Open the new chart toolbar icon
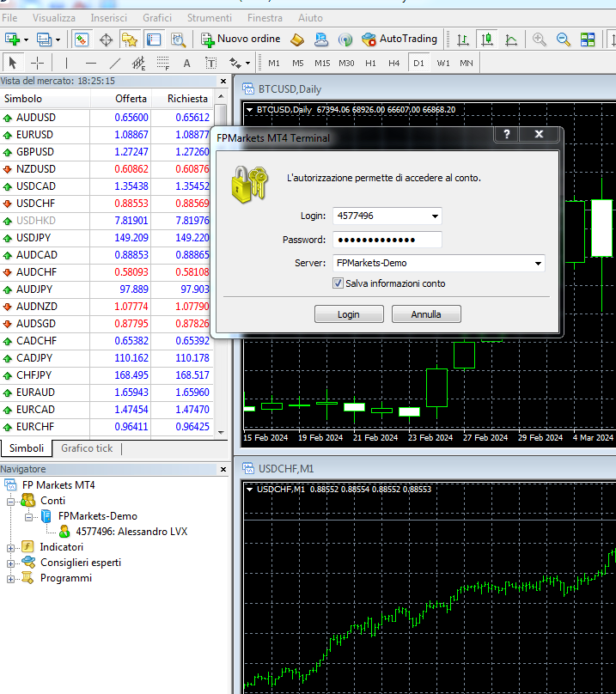Screen dimensions: 616x694 coord(12,40)
